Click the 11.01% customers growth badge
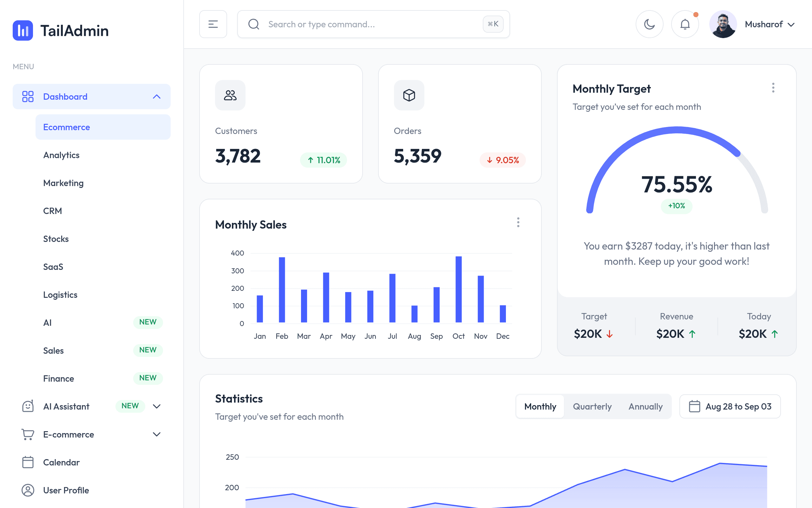The width and height of the screenshot is (812, 508). click(x=324, y=160)
